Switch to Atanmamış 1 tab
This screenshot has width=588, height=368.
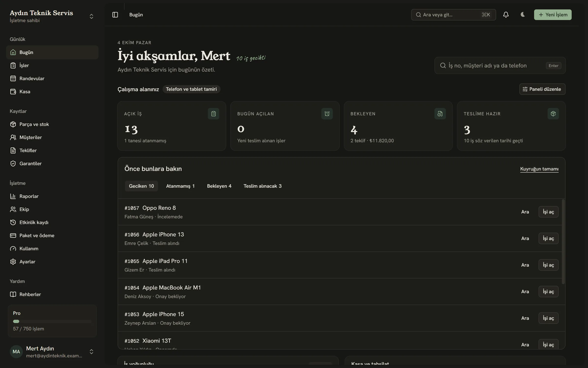click(180, 186)
